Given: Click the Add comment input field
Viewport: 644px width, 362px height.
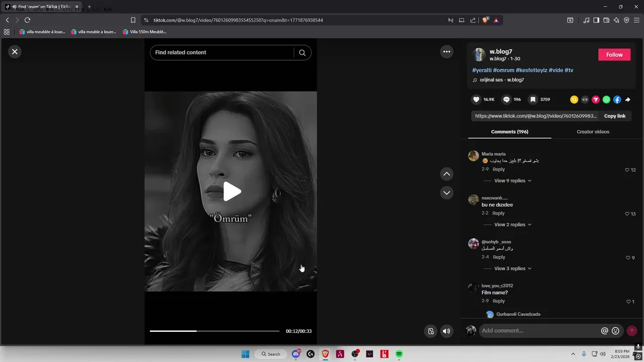Looking at the screenshot, I should (x=540, y=330).
